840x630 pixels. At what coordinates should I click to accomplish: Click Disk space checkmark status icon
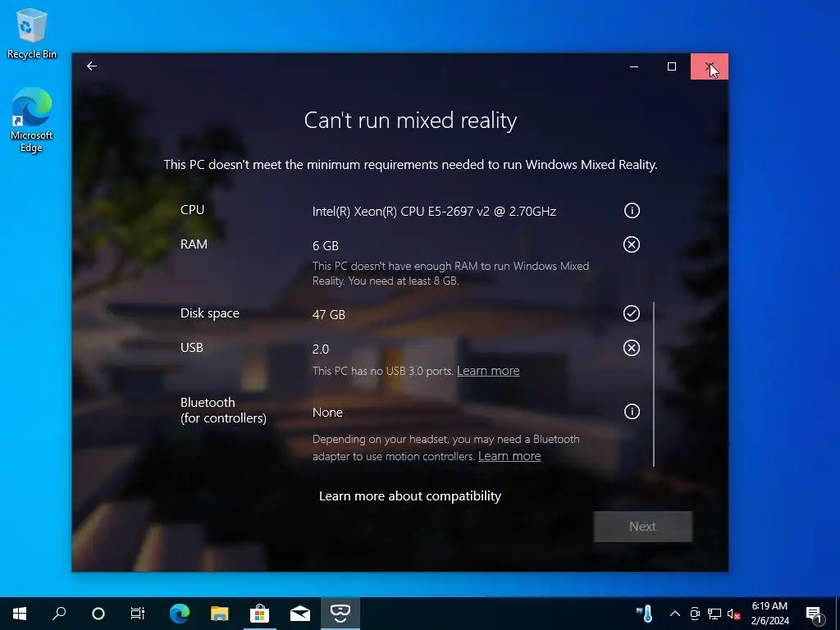click(x=632, y=313)
